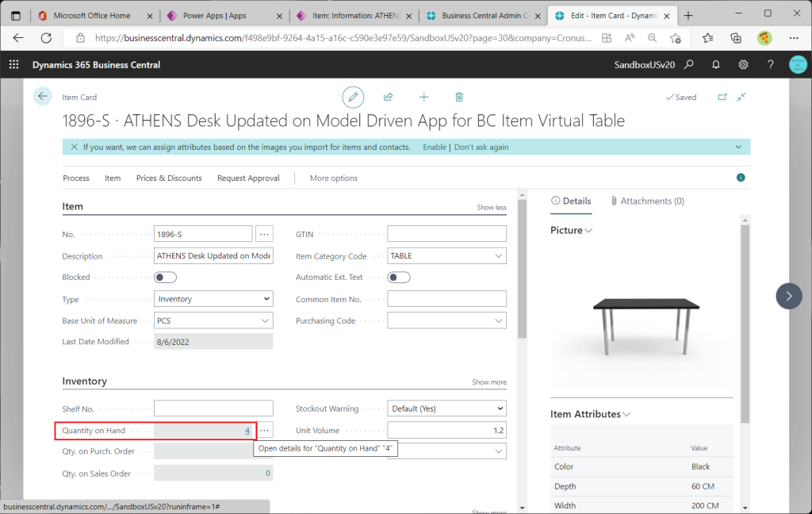
Task: Toggle Automatic Ext. Text switch
Action: point(399,277)
